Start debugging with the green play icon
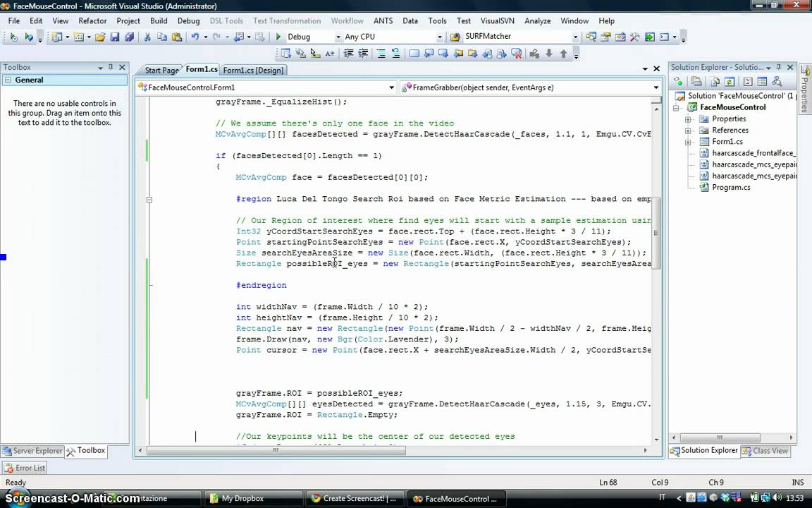 pyautogui.click(x=278, y=37)
